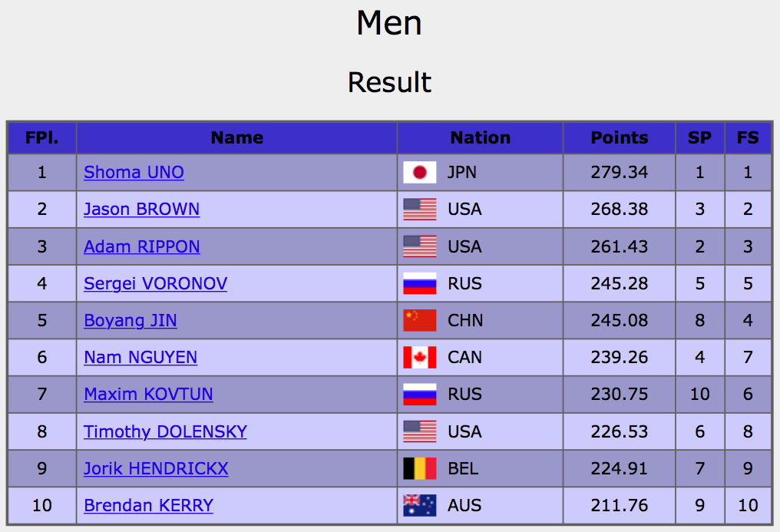This screenshot has height=532, width=780.
Task: Click the Canada flag icon
Action: [x=419, y=357]
